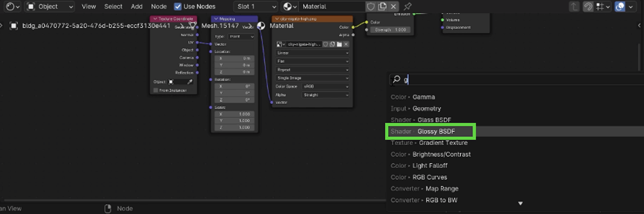Click the green Volume input socket
Viewport: 644px width, 214px height.
click(x=442, y=20)
